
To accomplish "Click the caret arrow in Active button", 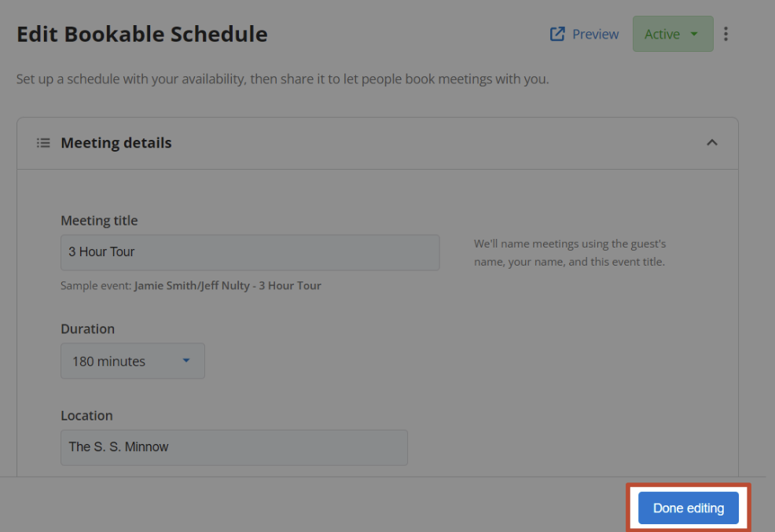I will [694, 34].
